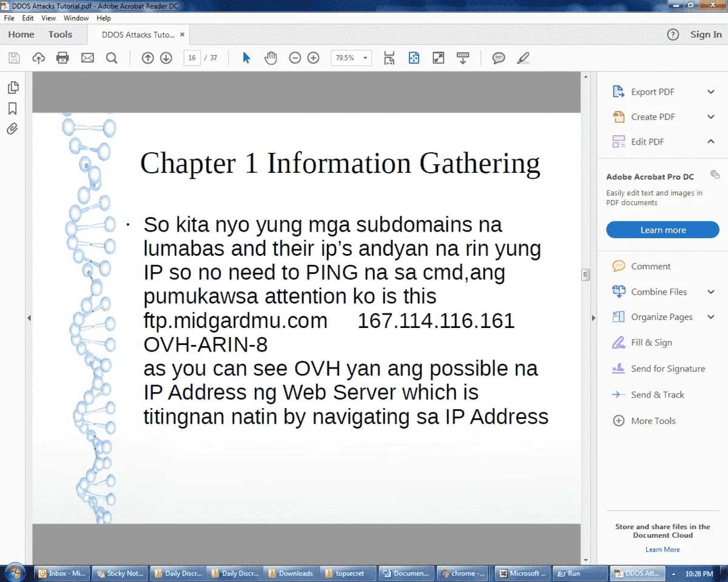Open attachments paperclip panel icon
728x582 pixels.
click(12, 129)
